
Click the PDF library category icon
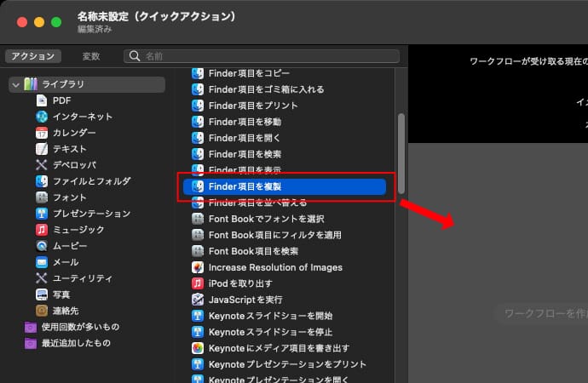click(42, 100)
